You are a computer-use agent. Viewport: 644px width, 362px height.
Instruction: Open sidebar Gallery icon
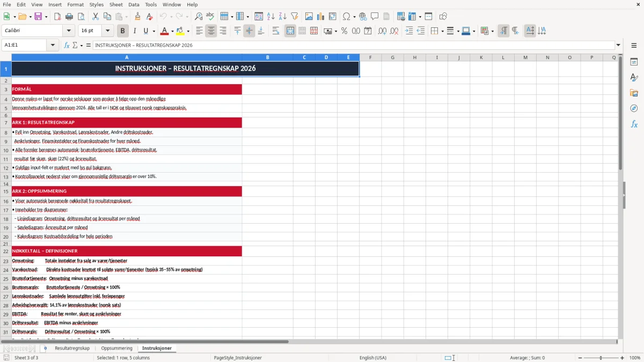[634, 93]
